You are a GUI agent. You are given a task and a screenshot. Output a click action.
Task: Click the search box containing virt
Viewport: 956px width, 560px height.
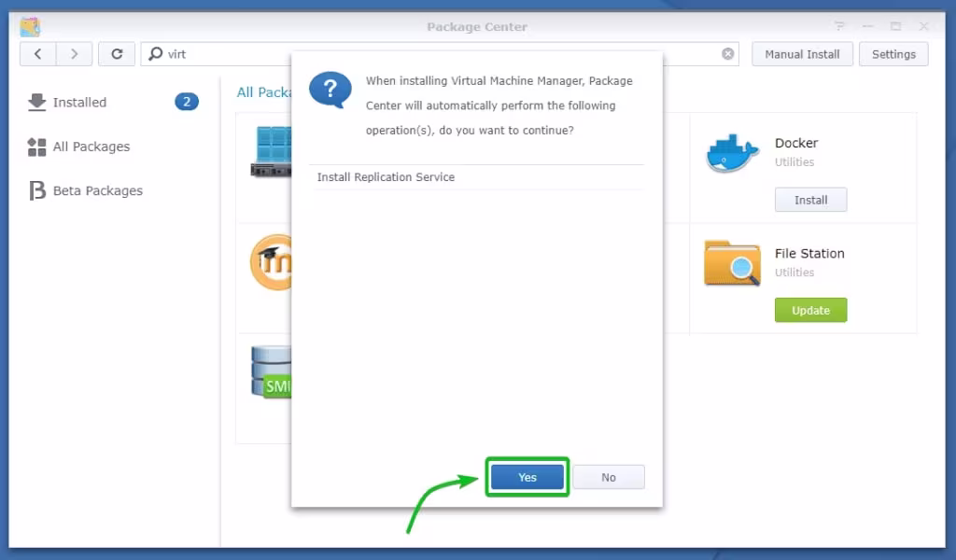(440, 53)
